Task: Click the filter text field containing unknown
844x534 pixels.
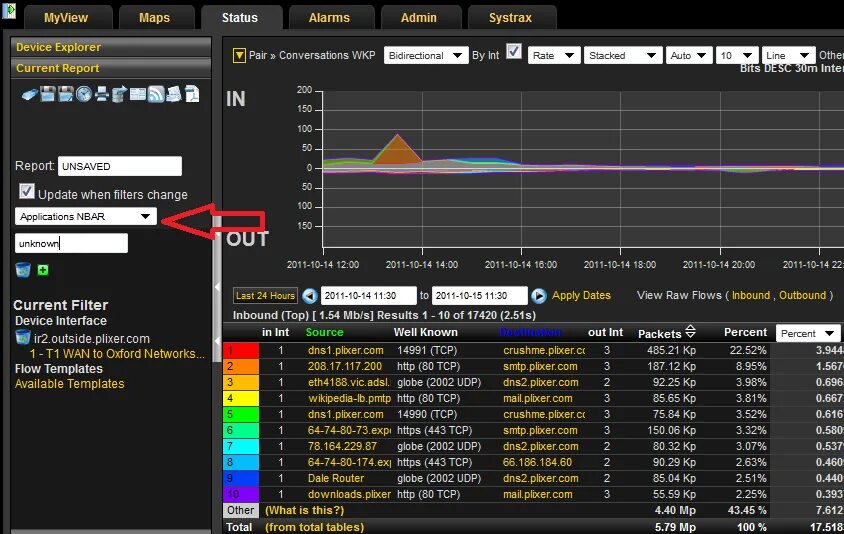Action: (71, 243)
